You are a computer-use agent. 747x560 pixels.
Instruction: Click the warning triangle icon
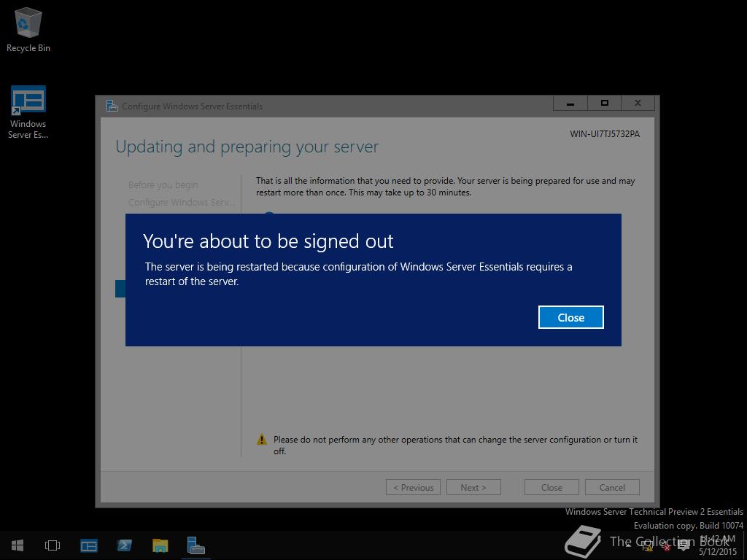(262, 440)
